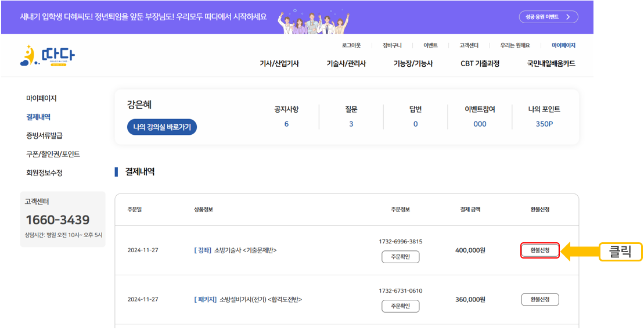Viewport: 644px width, 330px height.
Task: Open the 국민내일배움카드 menu
Action: pos(552,63)
